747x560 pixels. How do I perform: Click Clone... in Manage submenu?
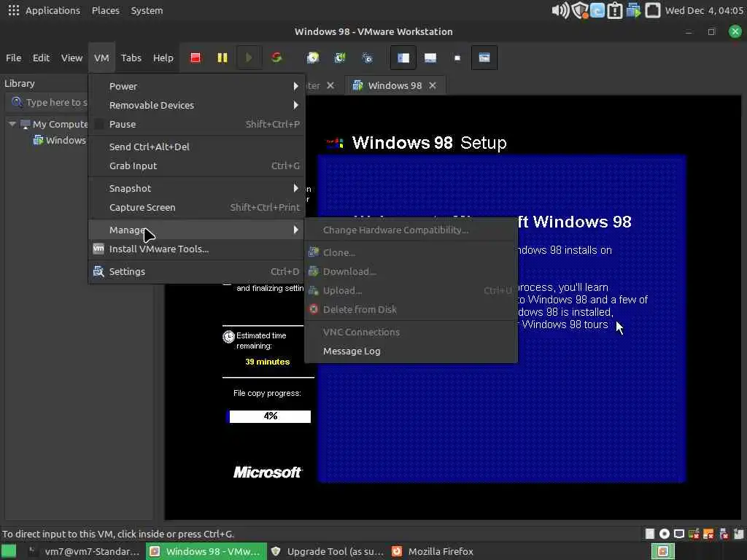click(411, 252)
